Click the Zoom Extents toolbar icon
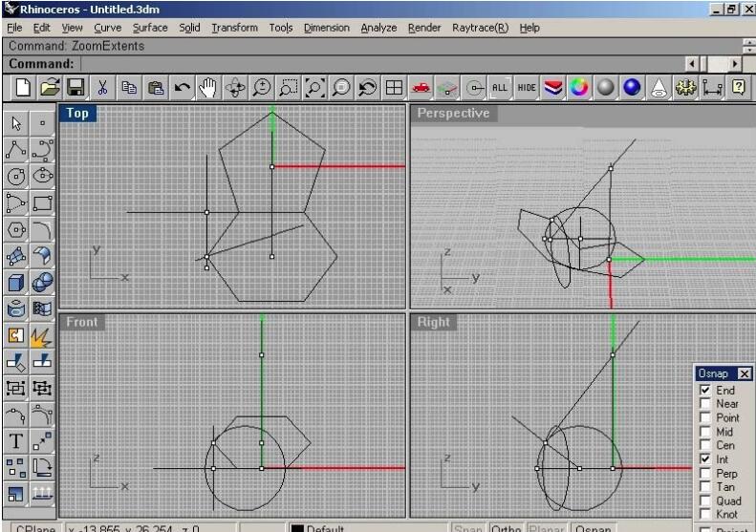This screenshot has width=756, height=532. 315,87
